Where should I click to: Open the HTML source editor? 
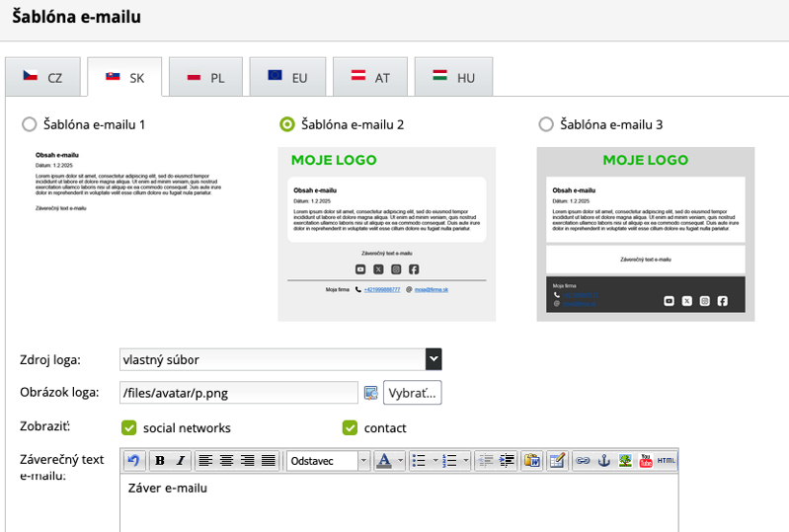[667, 461]
